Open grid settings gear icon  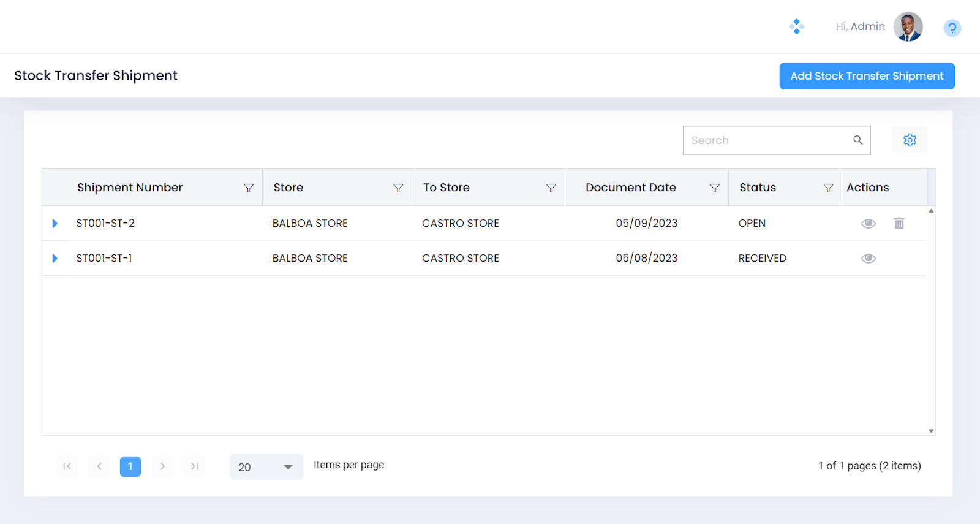(x=910, y=140)
